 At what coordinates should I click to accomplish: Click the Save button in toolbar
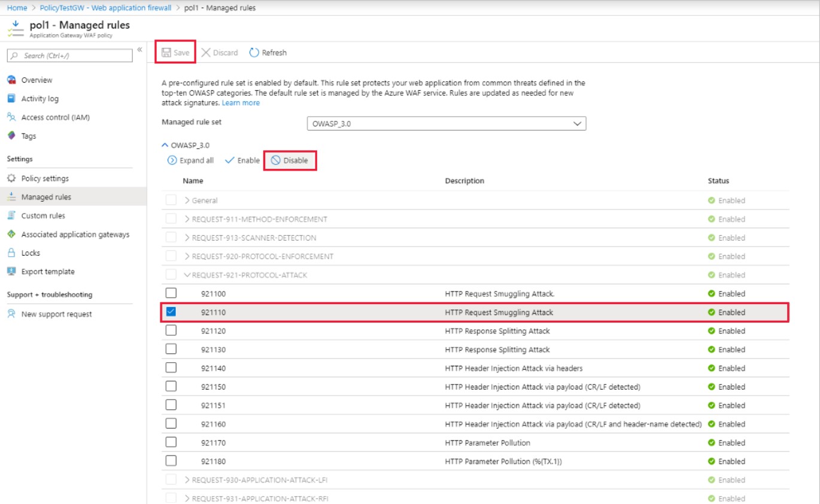(x=175, y=53)
